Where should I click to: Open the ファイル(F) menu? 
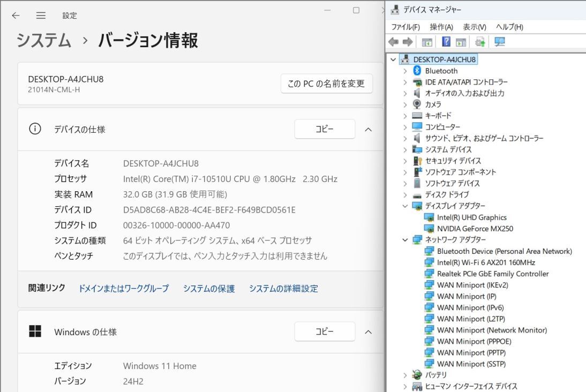pos(405,27)
